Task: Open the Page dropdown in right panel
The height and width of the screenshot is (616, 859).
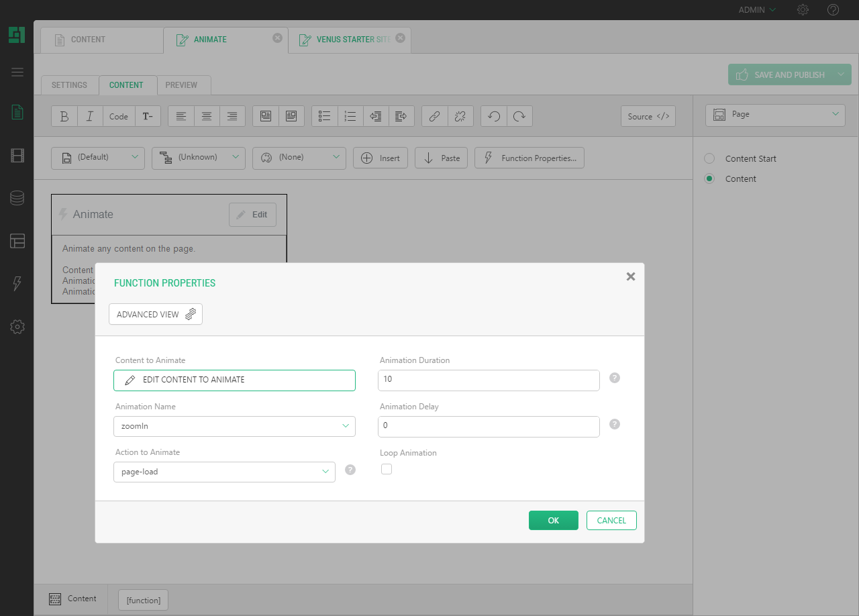Action: (x=775, y=115)
